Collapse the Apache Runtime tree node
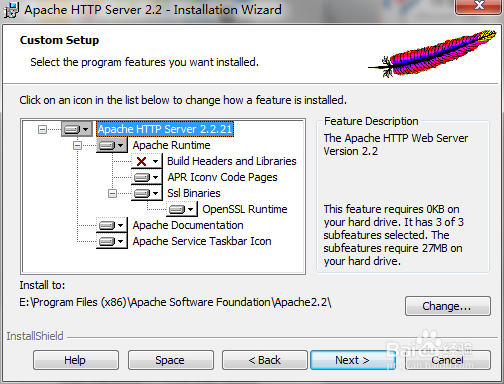 coord(77,145)
